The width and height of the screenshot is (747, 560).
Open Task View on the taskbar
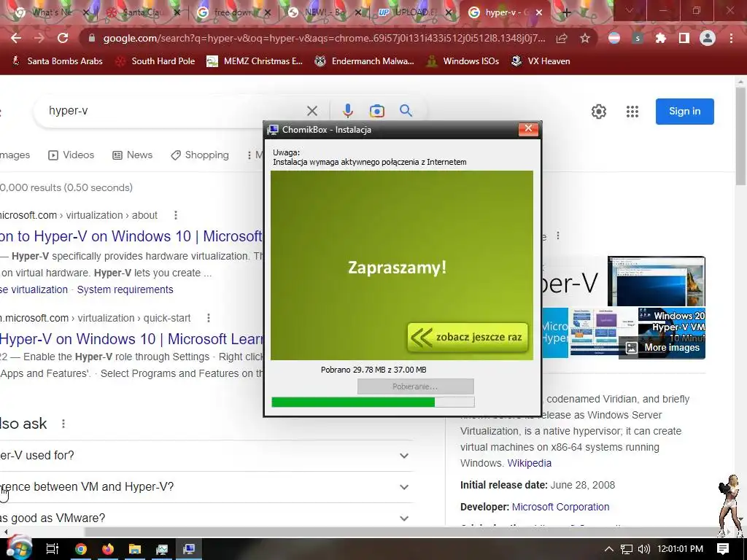click(x=52, y=549)
